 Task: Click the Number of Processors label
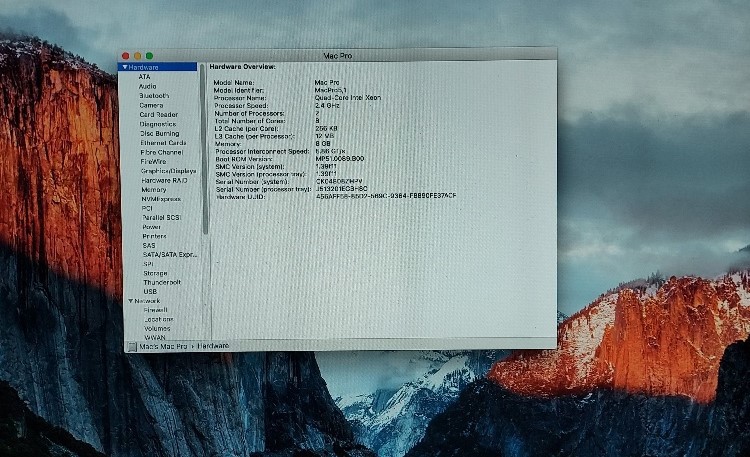coord(249,113)
